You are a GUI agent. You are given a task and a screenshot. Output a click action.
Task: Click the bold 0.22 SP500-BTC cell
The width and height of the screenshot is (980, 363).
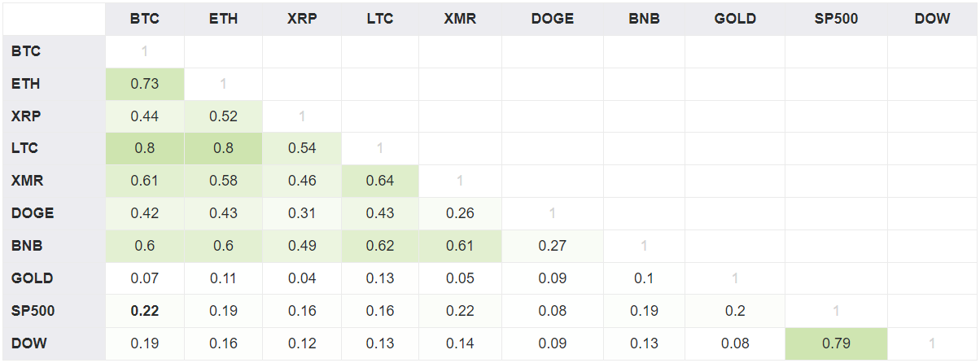(145, 311)
